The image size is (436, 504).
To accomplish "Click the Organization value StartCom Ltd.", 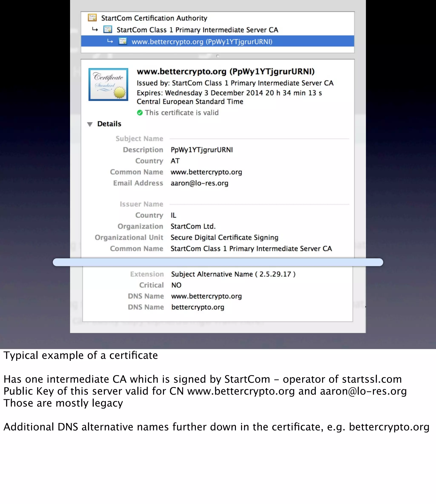I will [x=193, y=226].
